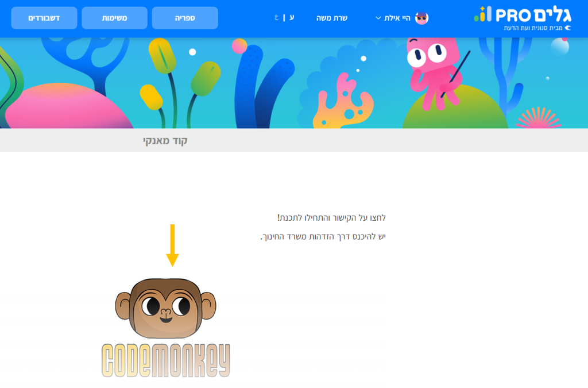Screen dimensions: 588x388
Task: Open the ספריה library button
Action: coord(185,18)
